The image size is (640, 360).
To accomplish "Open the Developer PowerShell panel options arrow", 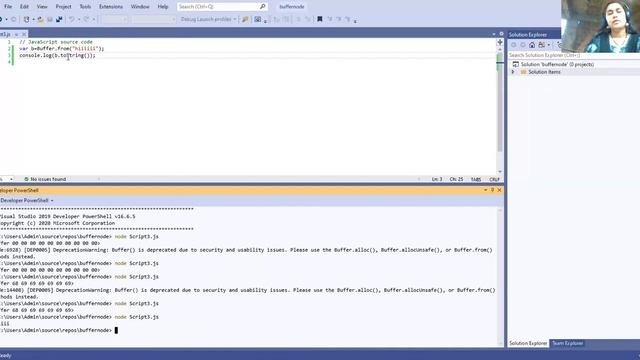I will point(485,190).
